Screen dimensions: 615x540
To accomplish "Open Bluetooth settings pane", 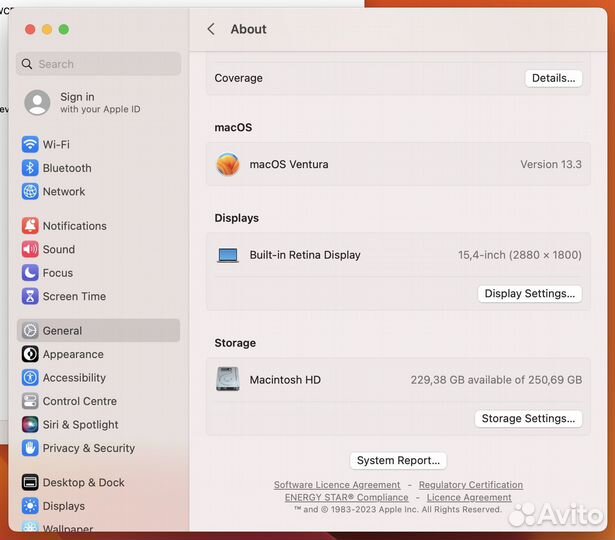I will point(98,168).
